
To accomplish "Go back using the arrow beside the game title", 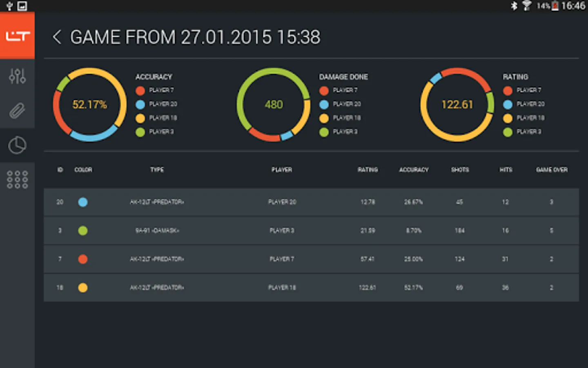I will click(57, 37).
